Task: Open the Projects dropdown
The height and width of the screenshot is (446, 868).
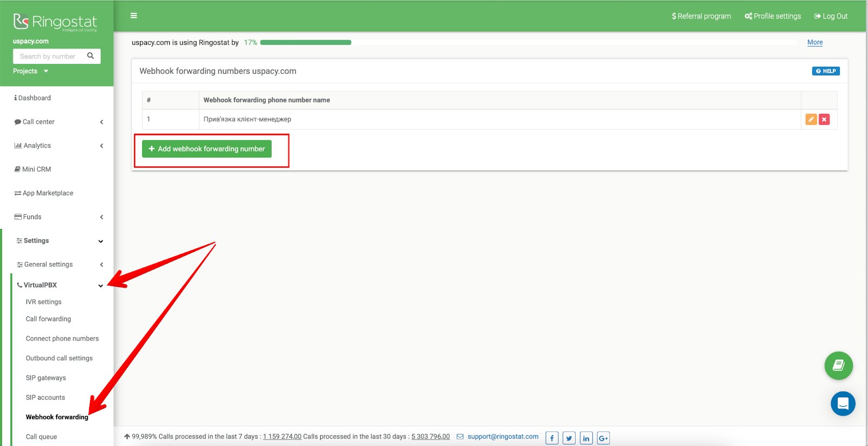Action: point(30,71)
